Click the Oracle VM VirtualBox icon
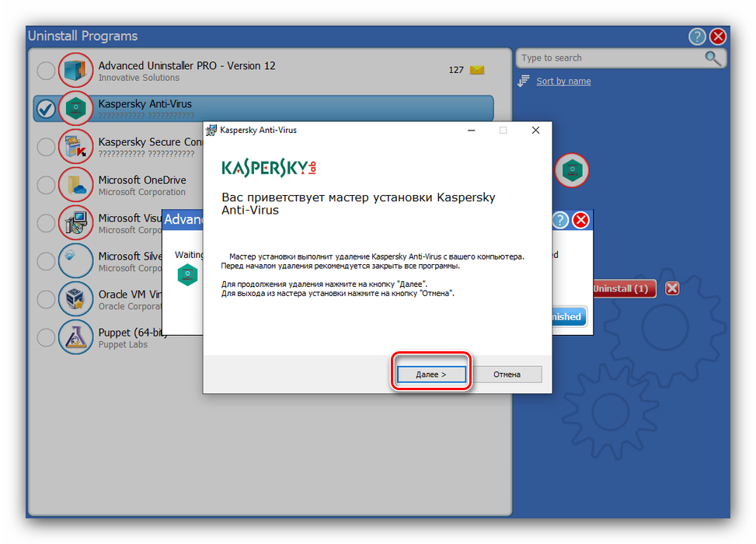 [x=75, y=299]
